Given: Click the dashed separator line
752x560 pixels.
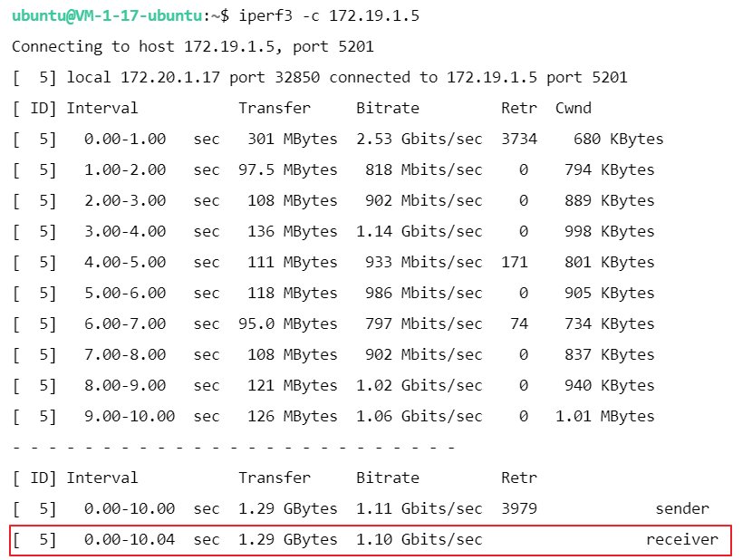Looking at the screenshot, I should point(233,447).
